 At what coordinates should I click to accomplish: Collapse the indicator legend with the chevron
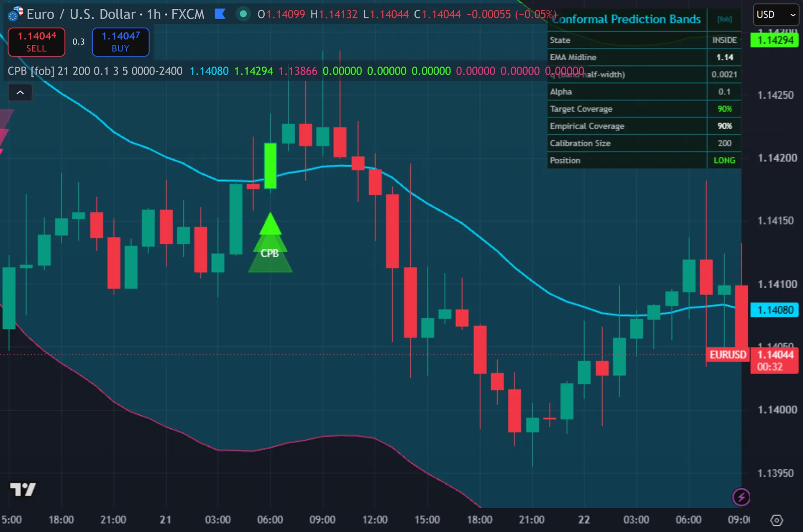coord(20,92)
